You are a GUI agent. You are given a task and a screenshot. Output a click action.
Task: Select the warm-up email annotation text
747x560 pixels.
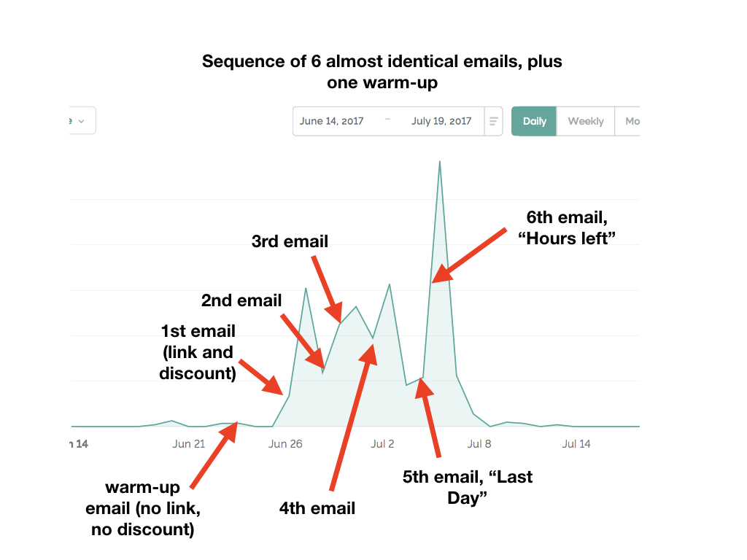pyautogui.click(x=142, y=508)
